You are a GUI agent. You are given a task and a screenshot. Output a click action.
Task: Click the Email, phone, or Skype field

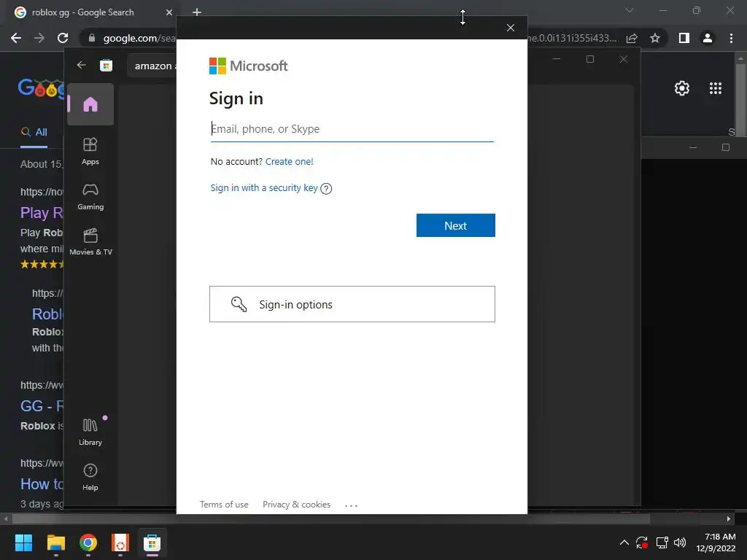(352, 129)
